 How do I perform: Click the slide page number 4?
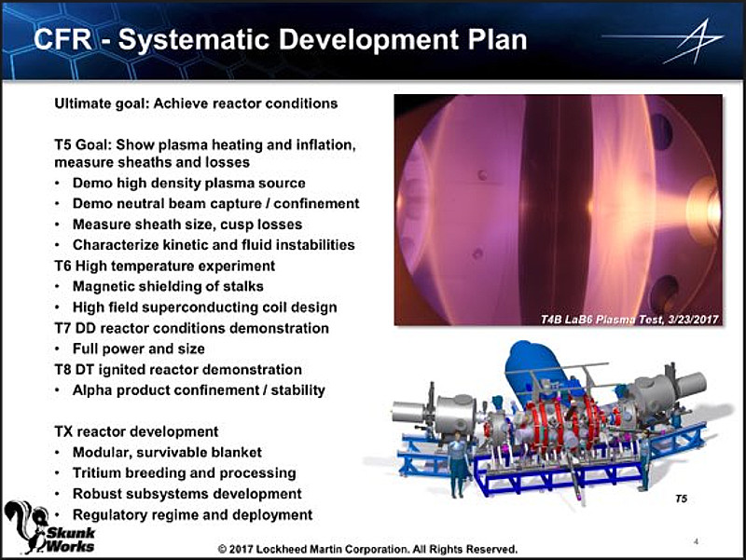(696, 540)
